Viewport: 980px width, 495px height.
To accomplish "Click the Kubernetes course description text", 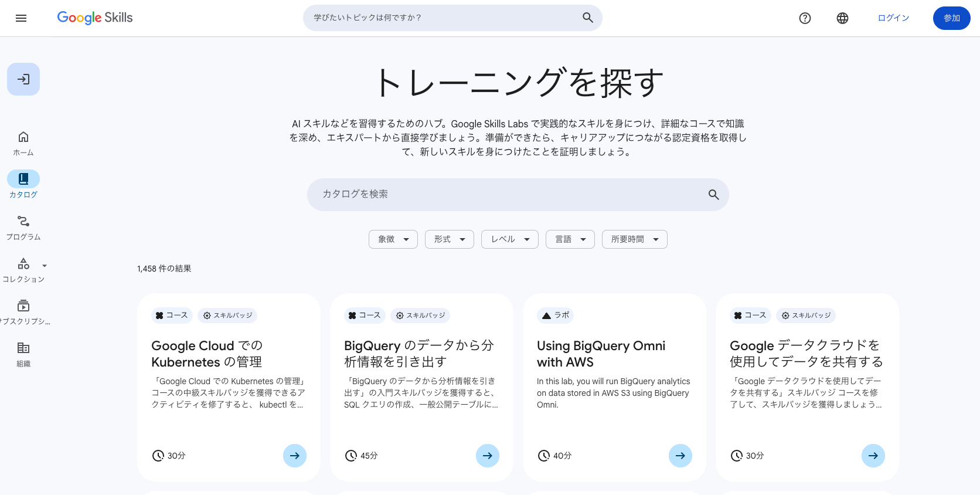I will pyautogui.click(x=229, y=393).
